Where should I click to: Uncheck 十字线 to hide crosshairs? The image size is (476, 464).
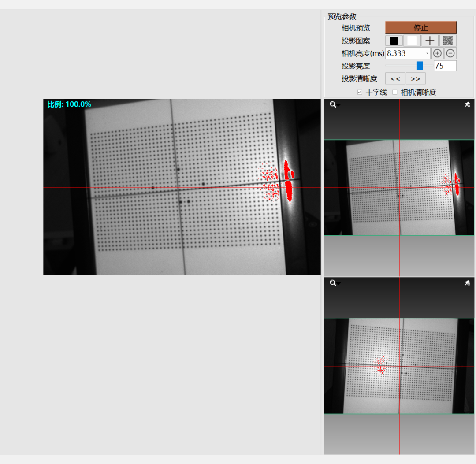[360, 92]
